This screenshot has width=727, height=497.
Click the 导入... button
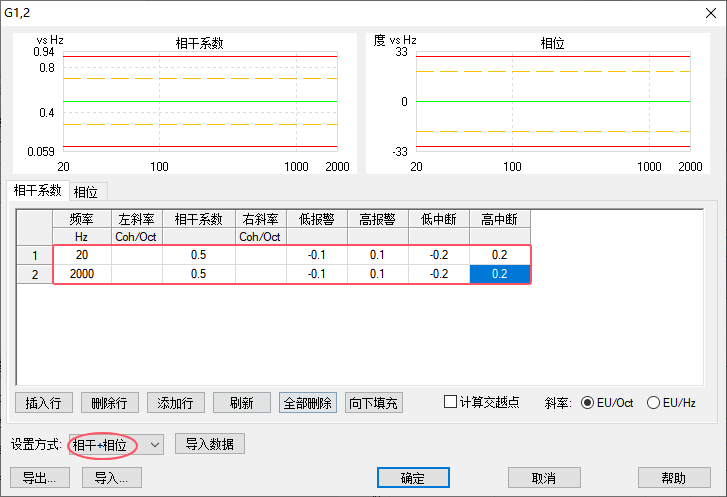112,478
